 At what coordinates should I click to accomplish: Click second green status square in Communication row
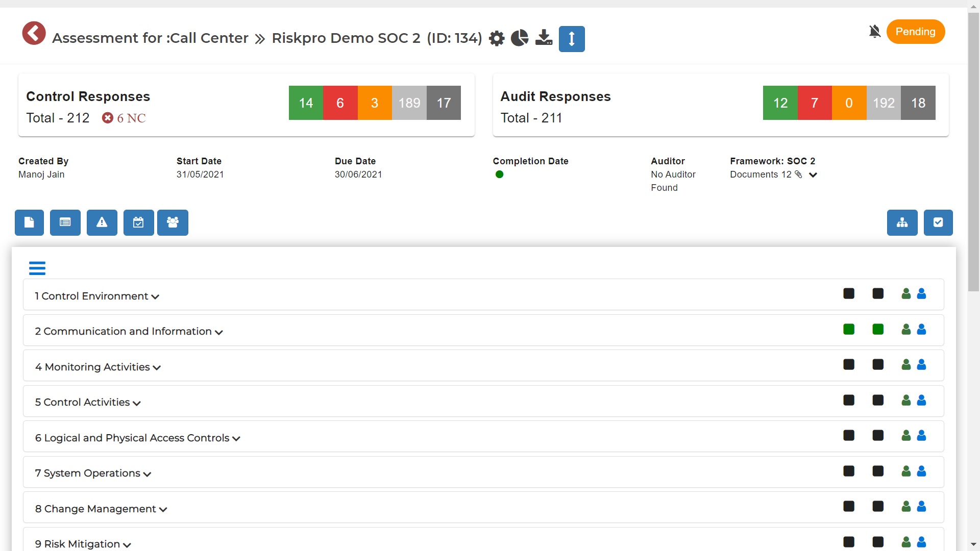pos(878,329)
